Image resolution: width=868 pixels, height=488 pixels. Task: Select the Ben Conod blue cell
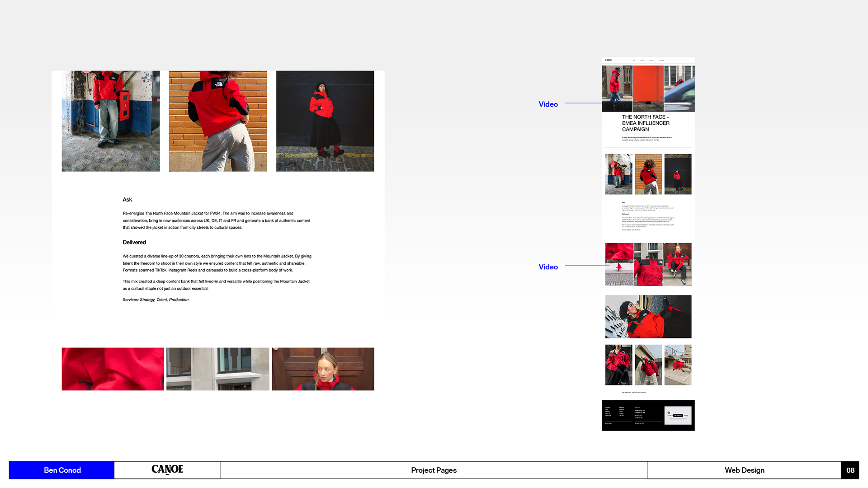(x=62, y=470)
